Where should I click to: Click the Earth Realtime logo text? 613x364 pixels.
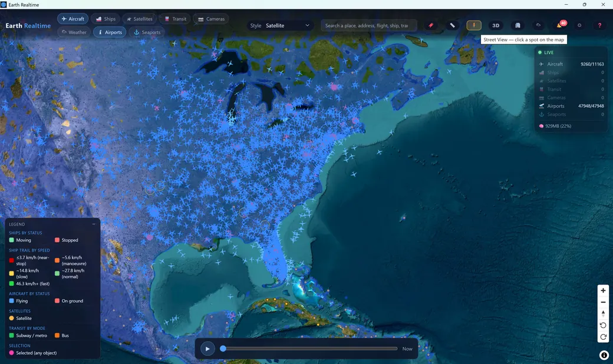click(28, 26)
